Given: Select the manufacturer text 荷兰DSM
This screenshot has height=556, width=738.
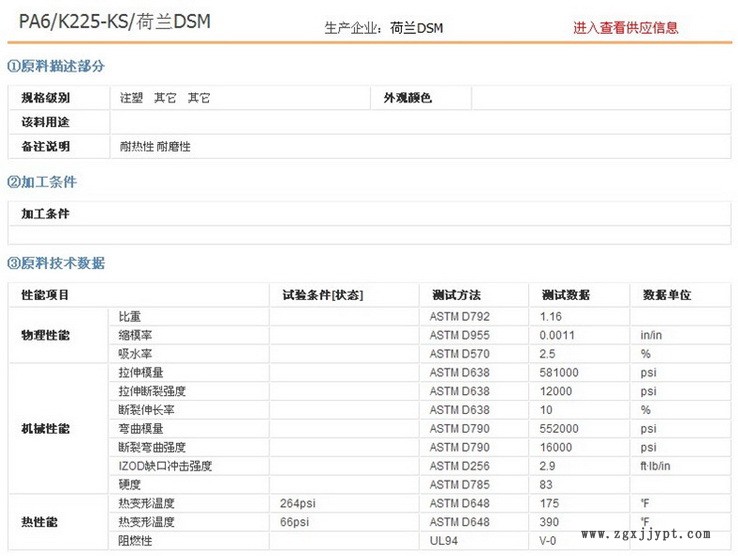Looking at the screenshot, I should [x=417, y=28].
